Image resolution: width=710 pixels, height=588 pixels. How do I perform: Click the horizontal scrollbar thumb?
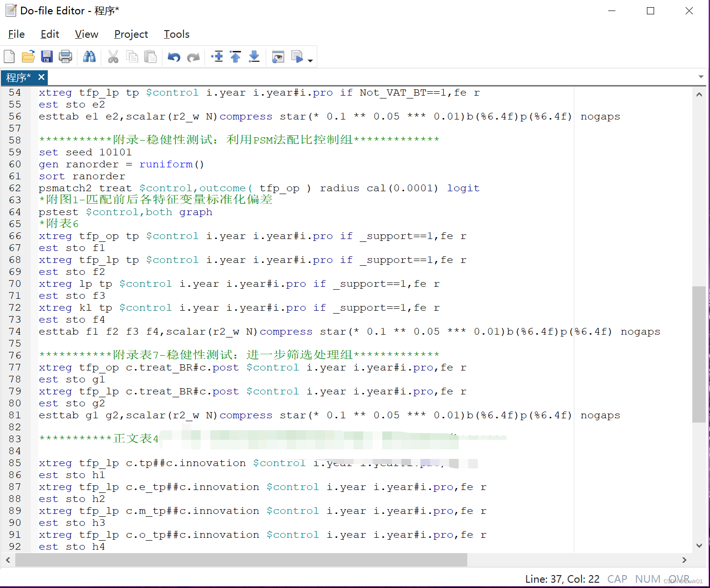[241, 560]
